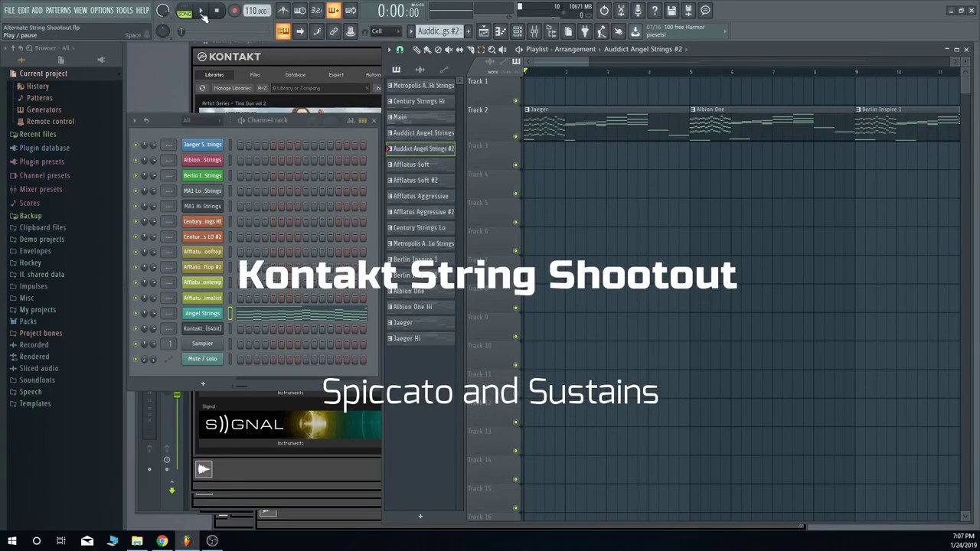Expand the Packs browser folder
The width and height of the screenshot is (980, 551).
[x=28, y=321]
